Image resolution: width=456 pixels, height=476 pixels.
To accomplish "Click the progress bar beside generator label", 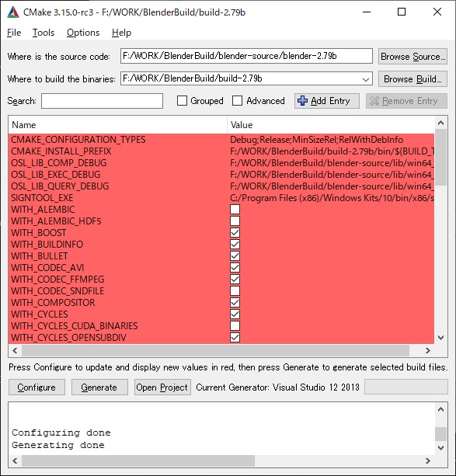I will [406, 387].
